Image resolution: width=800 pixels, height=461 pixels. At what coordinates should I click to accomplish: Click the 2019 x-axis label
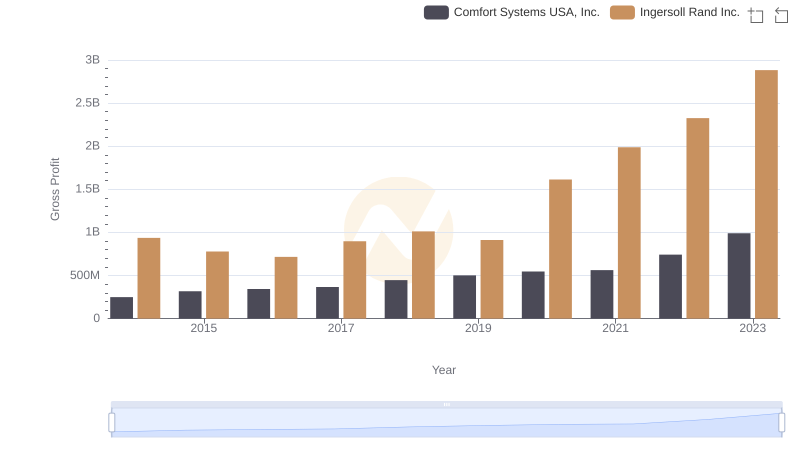[478, 328]
